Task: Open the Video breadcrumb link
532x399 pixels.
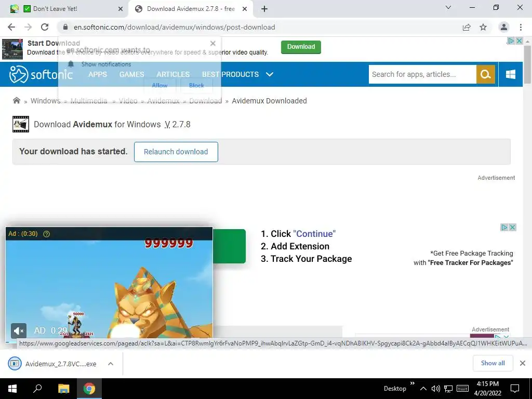Action: coord(128,101)
